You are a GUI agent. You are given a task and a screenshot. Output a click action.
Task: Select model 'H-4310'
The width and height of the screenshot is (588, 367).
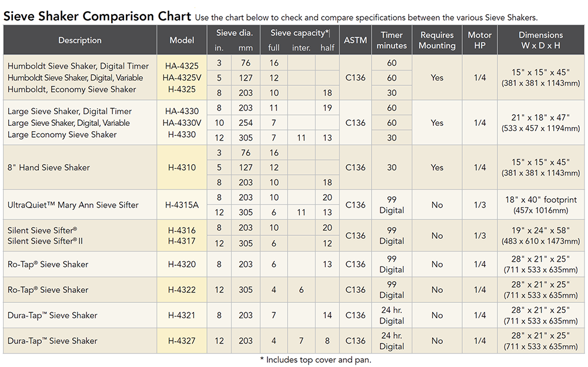point(182,168)
